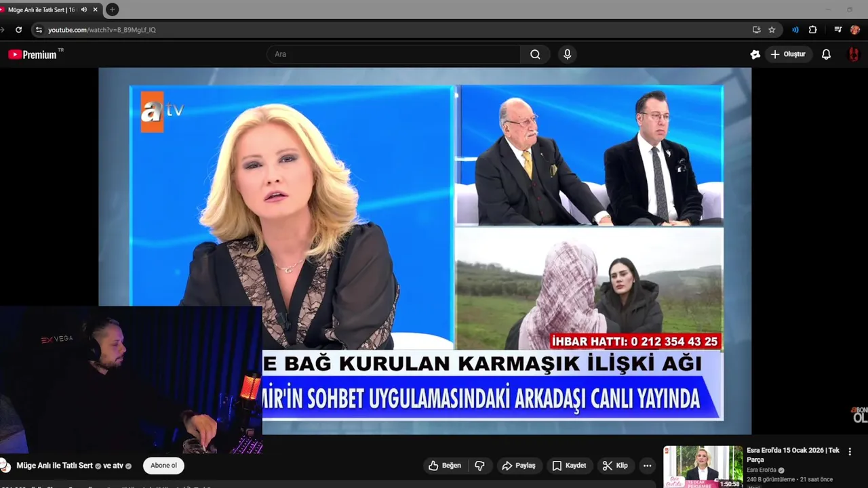Start voice search with microphone icon
This screenshot has width=868, height=488.
point(568,54)
